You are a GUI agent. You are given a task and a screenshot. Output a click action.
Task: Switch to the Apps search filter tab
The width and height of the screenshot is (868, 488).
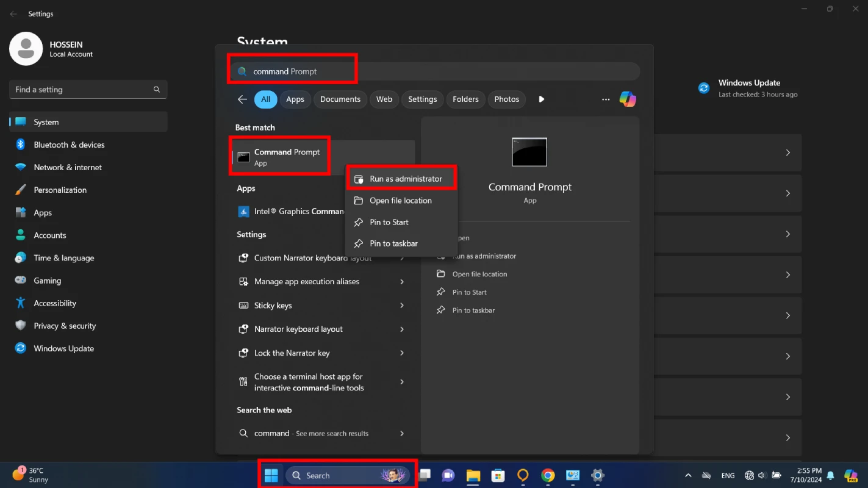(x=295, y=99)
